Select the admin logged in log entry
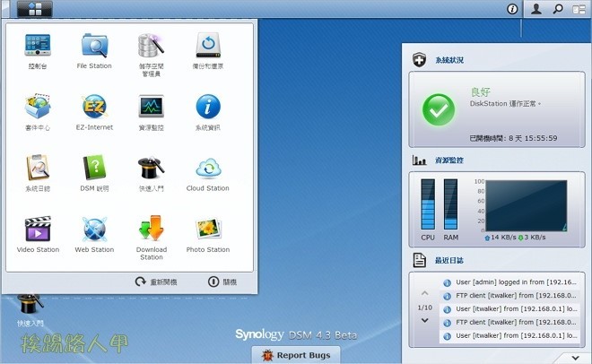 [x=510, y=283]
